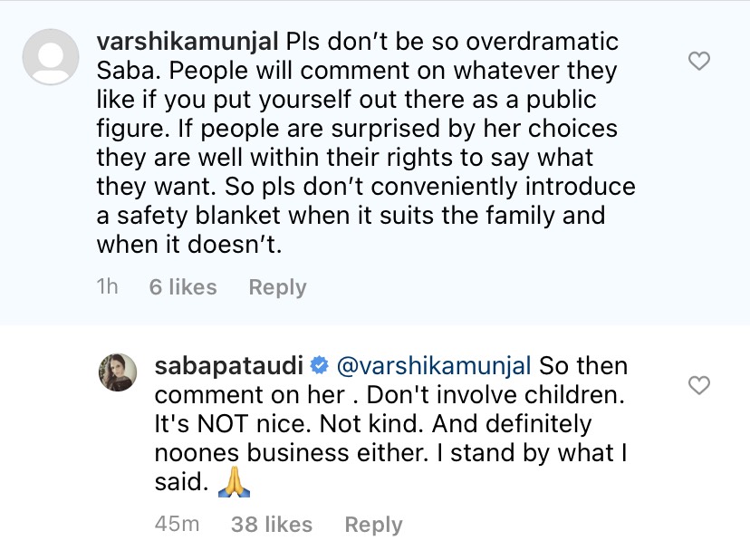Screen dimensions: 750x560
Task: Reply to varshikamunjal's comment
Action: point(277,287)
